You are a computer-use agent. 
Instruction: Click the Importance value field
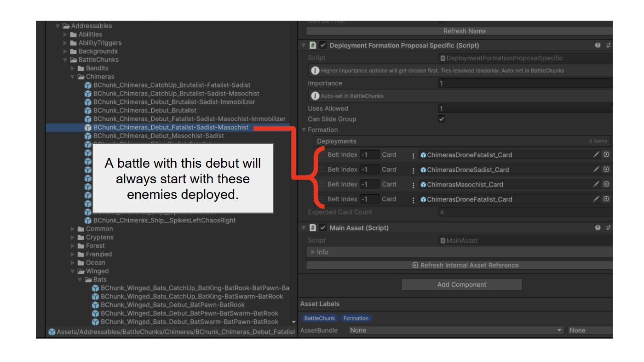(524, 84)
